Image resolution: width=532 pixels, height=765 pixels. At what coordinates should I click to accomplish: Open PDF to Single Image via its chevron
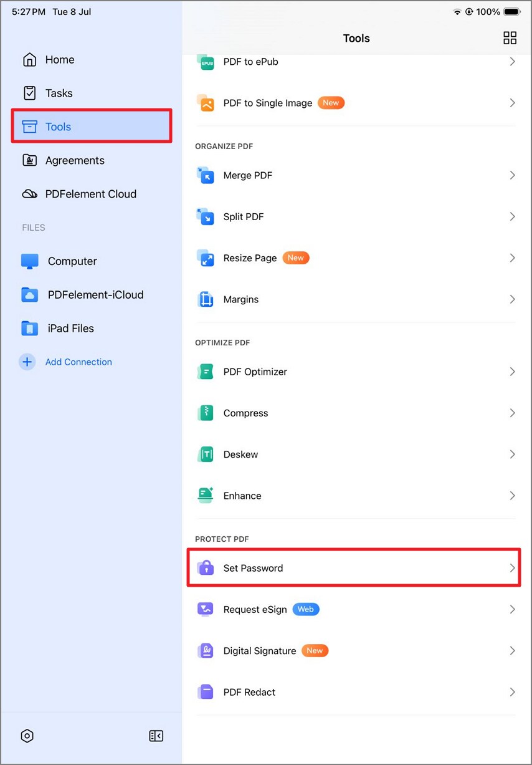click(x=512, y=103)
